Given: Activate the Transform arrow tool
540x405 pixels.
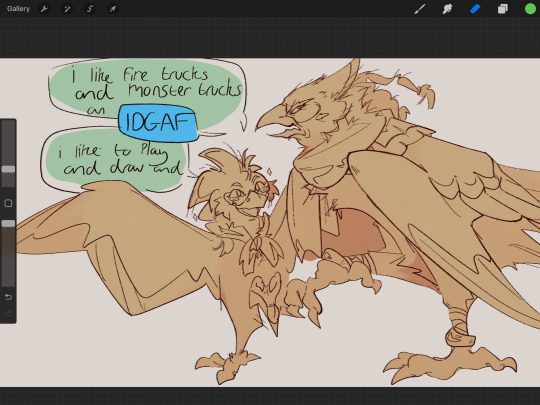Looking at the screenshot, I should pyautogui.click(x=113, y=9).
